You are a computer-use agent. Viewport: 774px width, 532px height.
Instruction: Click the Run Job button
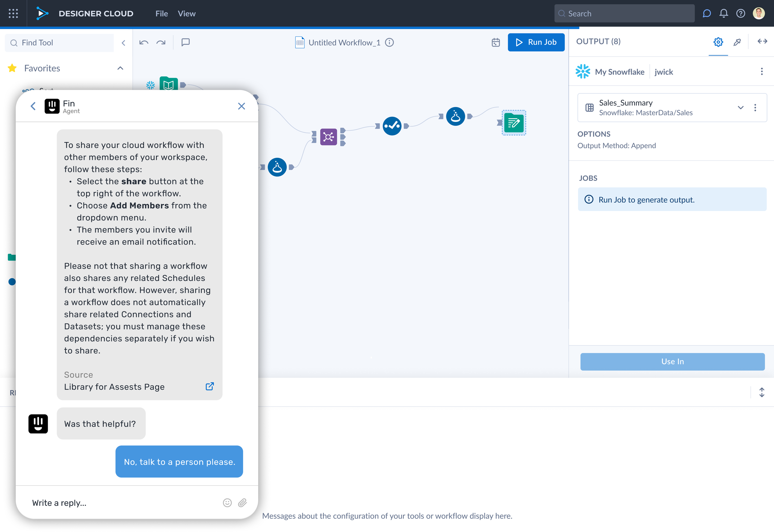[536, 42]
